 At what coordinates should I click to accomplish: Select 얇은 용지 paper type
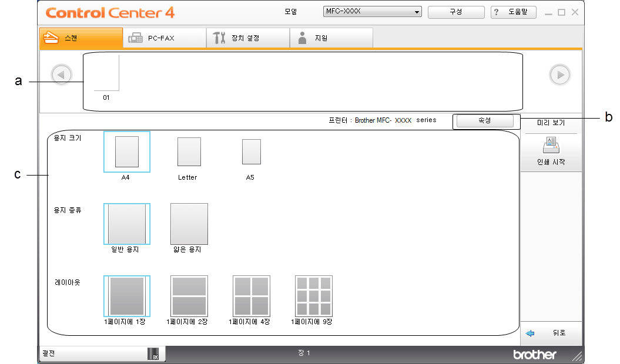[x=189, y=224]
